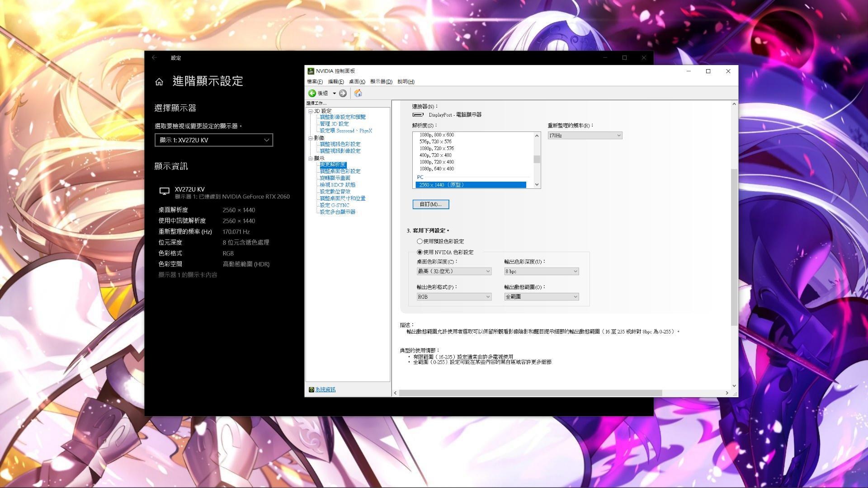The width and height of the screenshot is (868, 488).
Task: Open 檔案(F) menu
Action: (315, 82)
